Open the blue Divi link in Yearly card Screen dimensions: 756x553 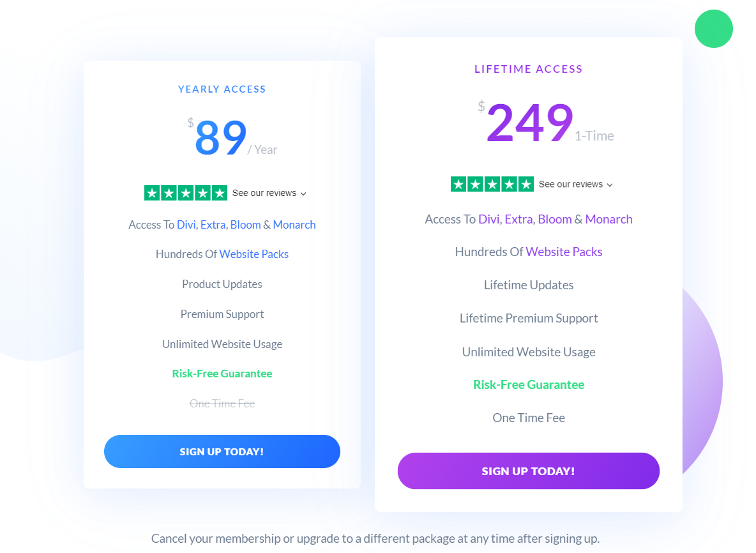coord(186,224)
